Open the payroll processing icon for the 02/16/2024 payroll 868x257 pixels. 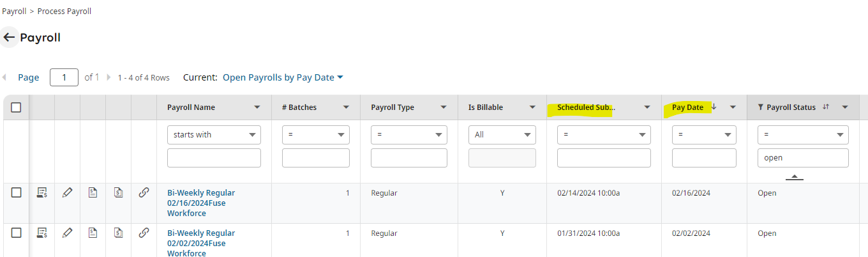coord(42,192)
